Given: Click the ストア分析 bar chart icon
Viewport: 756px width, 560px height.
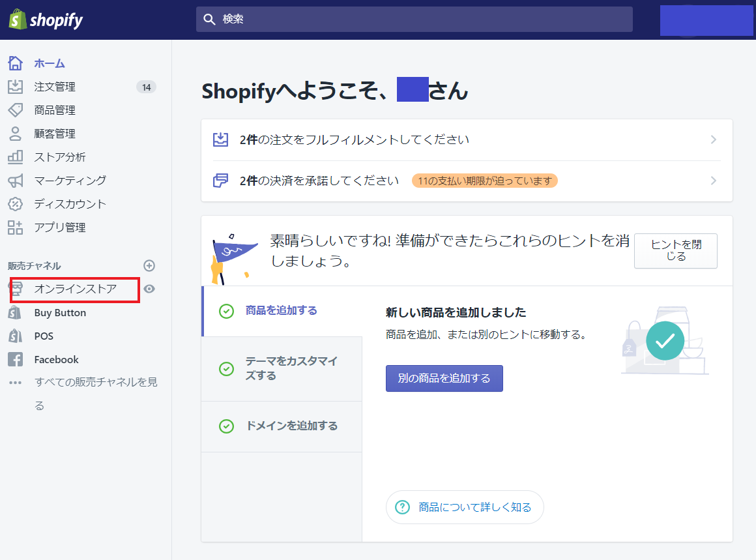Looking at the screenshot, I should pos(16,156).
